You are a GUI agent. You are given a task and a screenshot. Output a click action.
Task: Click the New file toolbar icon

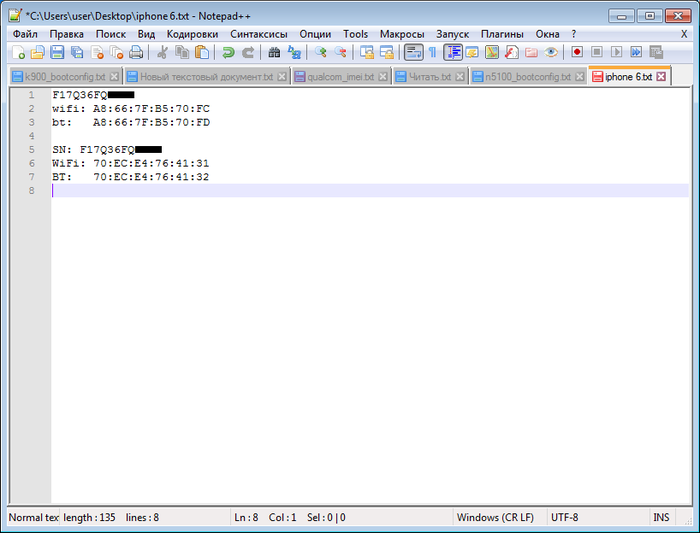point(18,52)
